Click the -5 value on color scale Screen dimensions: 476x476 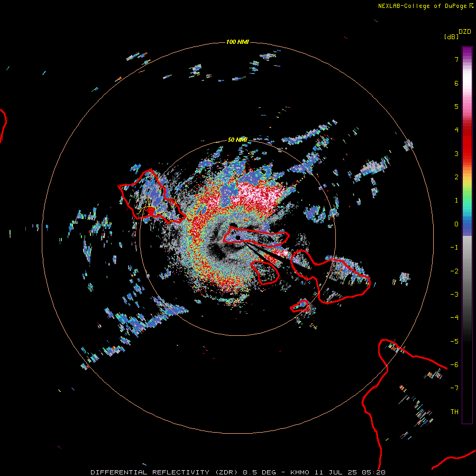[x=454, y=342]
